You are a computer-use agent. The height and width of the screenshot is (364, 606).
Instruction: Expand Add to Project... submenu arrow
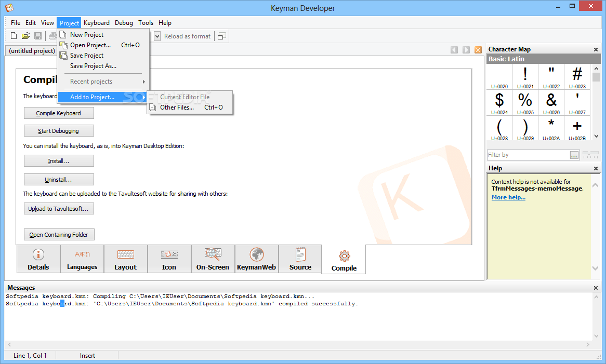coord(143,97)
